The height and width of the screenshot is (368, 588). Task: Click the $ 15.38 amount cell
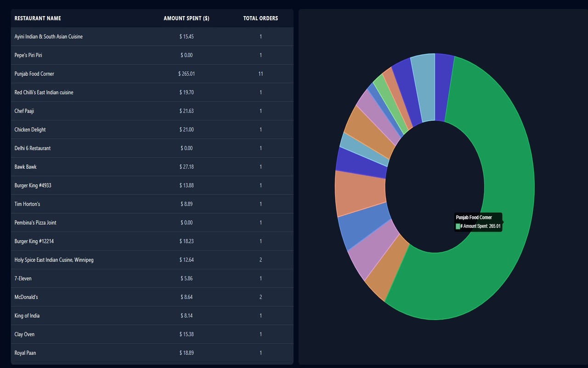click(187, 334)
